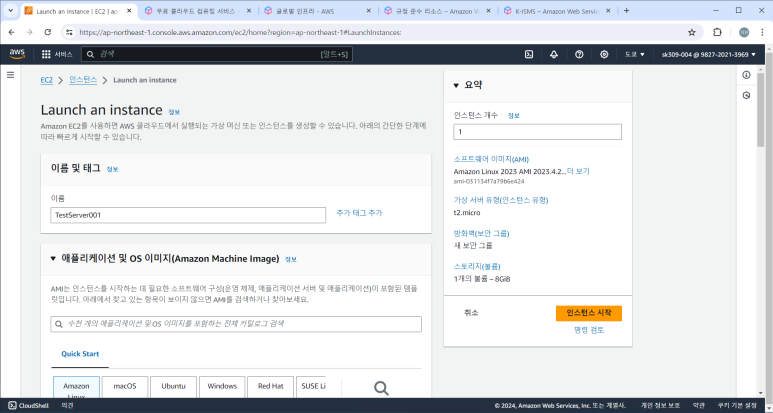
Task: Click info link next to Launch an instance
Action: [x=174, y=112]
